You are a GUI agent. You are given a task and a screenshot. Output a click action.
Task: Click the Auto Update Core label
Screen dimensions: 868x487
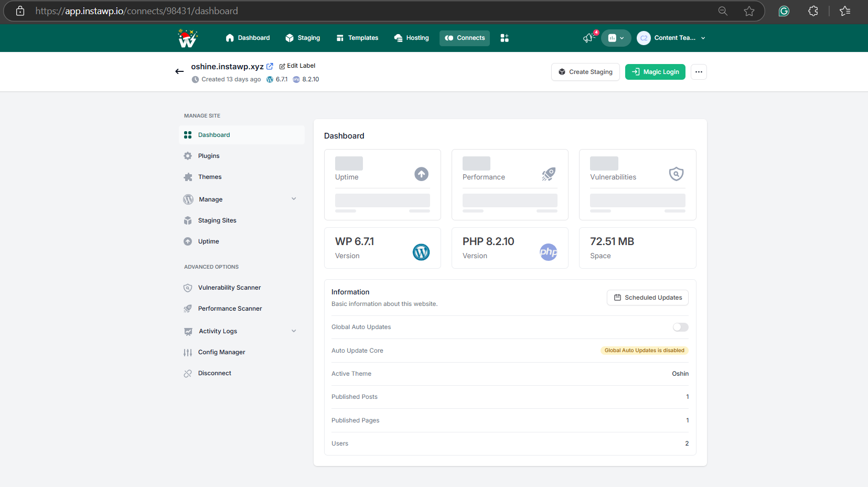(357, 351)
